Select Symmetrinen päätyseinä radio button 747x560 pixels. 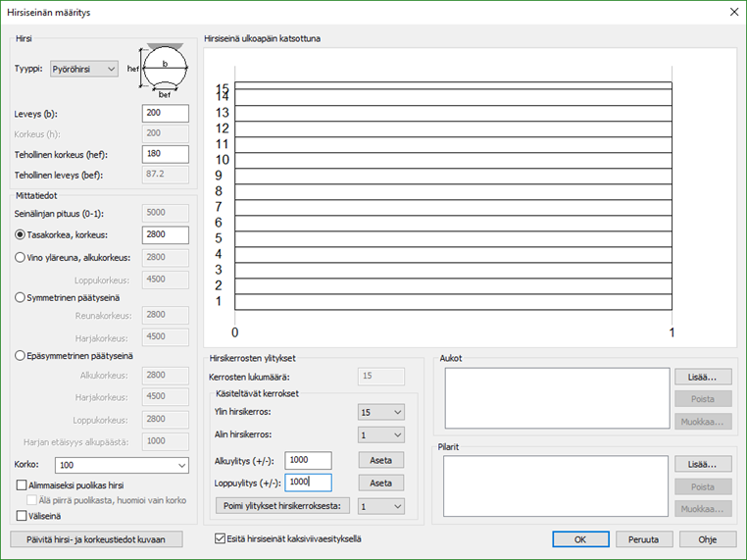click(x=21, y=297)
